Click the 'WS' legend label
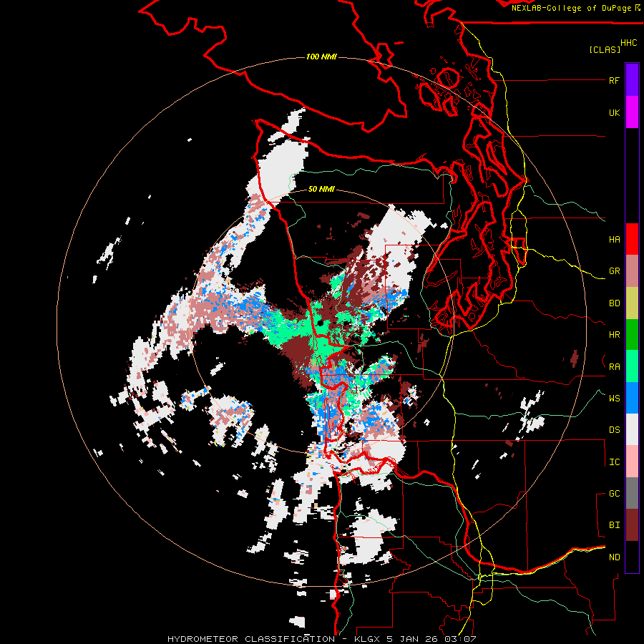The height and width of the screenshot is (644, 644). point(614,399)
